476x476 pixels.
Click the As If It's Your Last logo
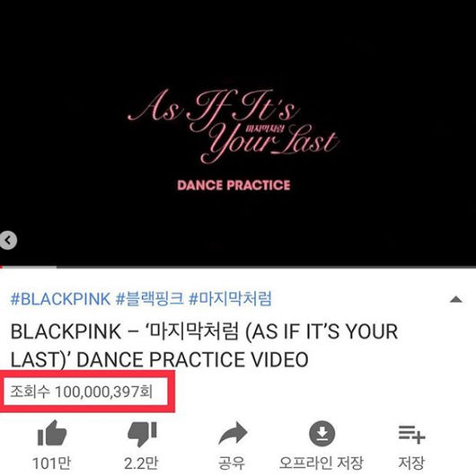pyautogui.click(x=233, y=126)
